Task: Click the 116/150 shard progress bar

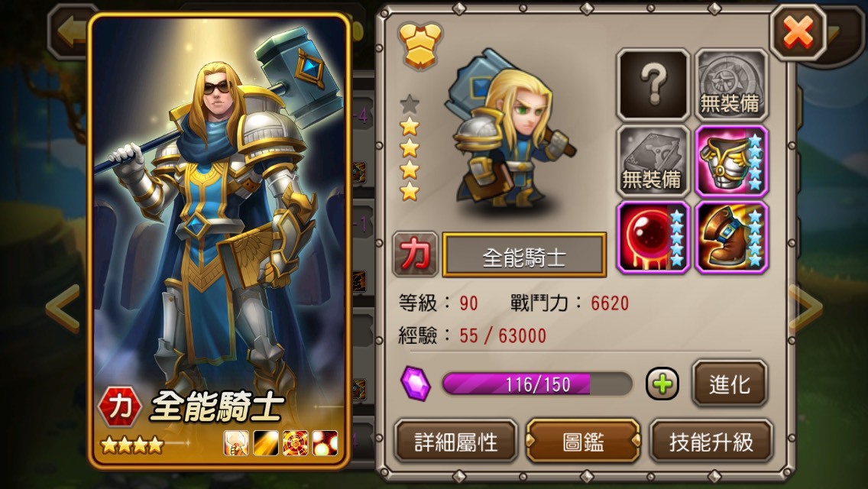Action: pos(537,384)
